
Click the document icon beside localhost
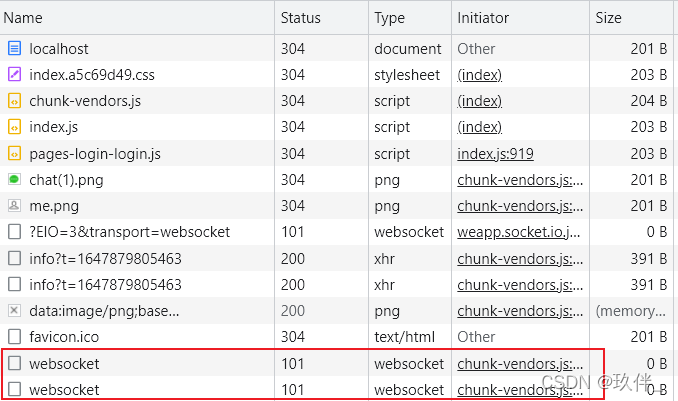14,48
